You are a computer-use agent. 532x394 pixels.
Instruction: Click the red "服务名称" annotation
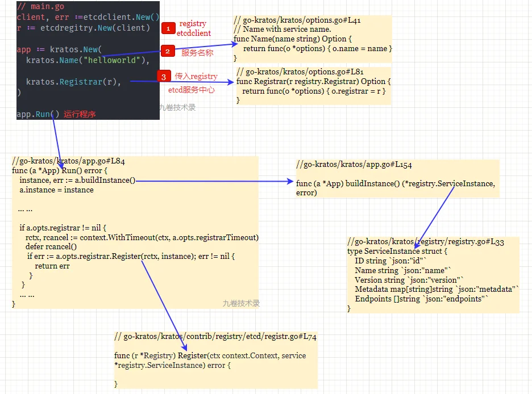click(x=197, y=52)
